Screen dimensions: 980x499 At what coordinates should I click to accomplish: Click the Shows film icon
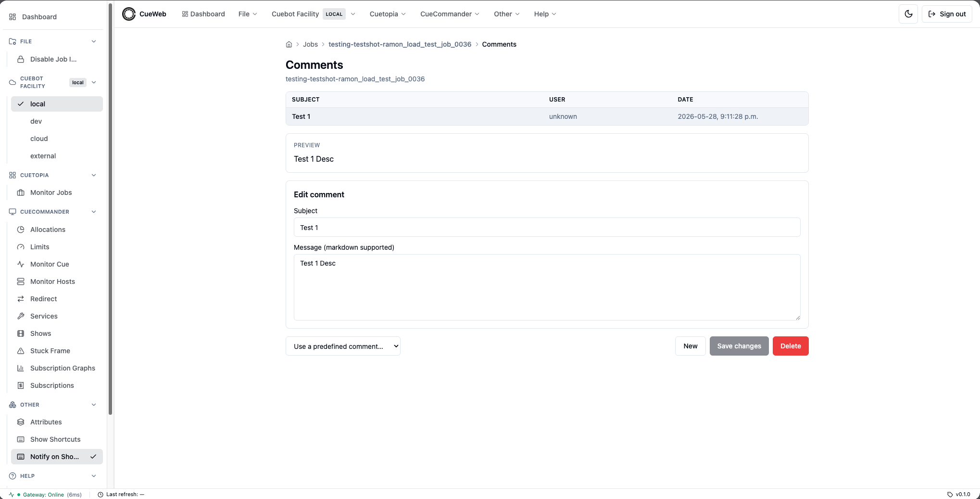click(21, 333)
